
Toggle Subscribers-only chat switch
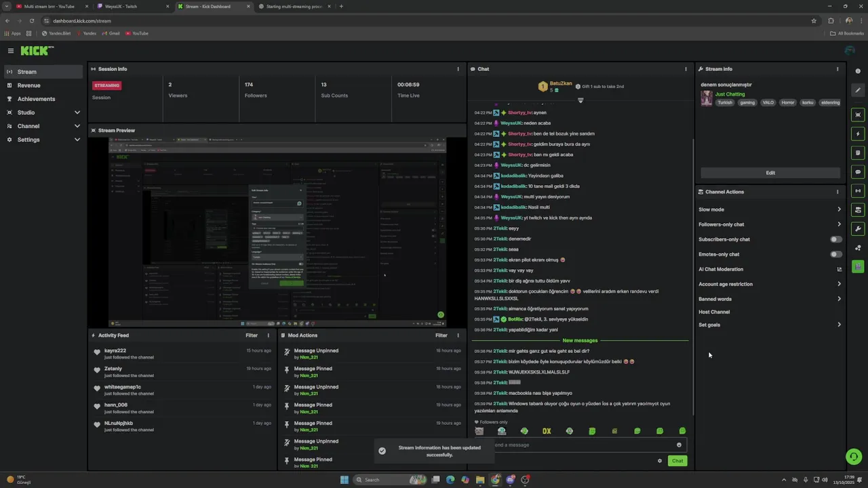pyautogui.click(x=836, y=239)
